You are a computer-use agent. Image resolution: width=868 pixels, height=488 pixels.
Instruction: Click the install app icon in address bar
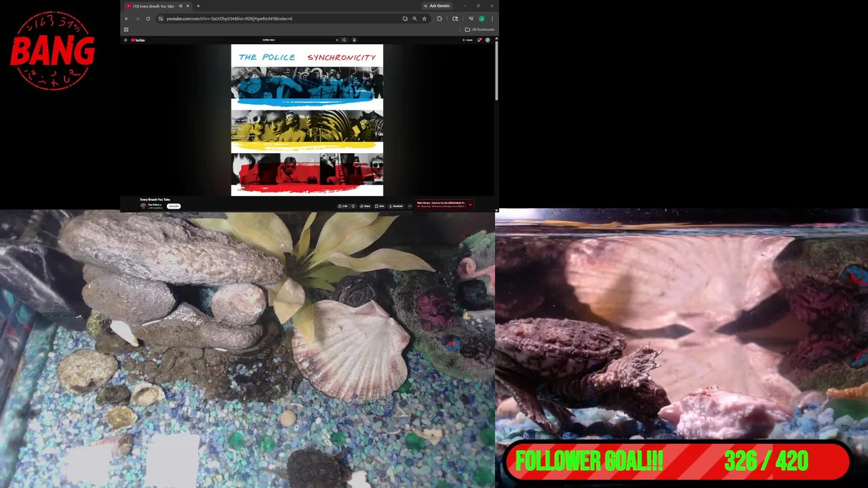(x=405, y=19)
